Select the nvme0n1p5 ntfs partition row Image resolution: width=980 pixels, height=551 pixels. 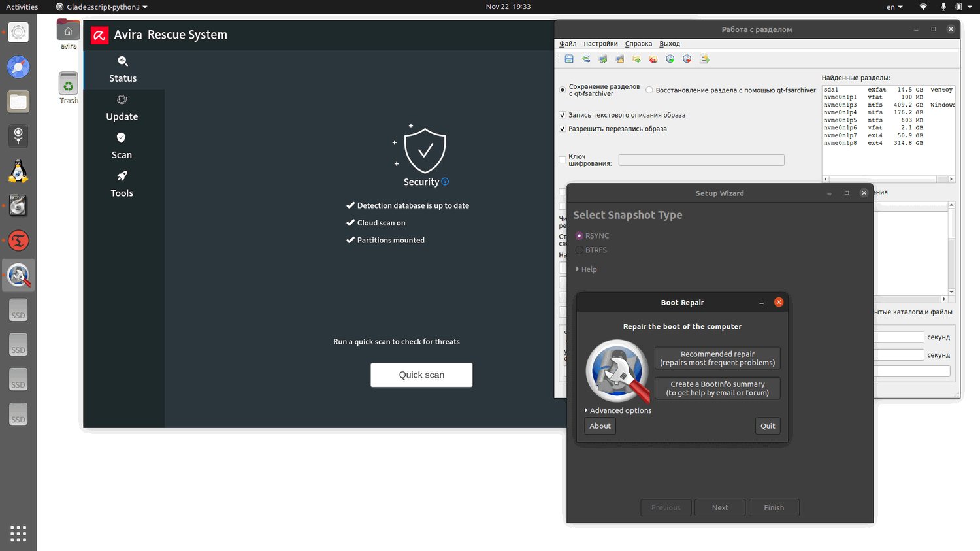[888, 120]
